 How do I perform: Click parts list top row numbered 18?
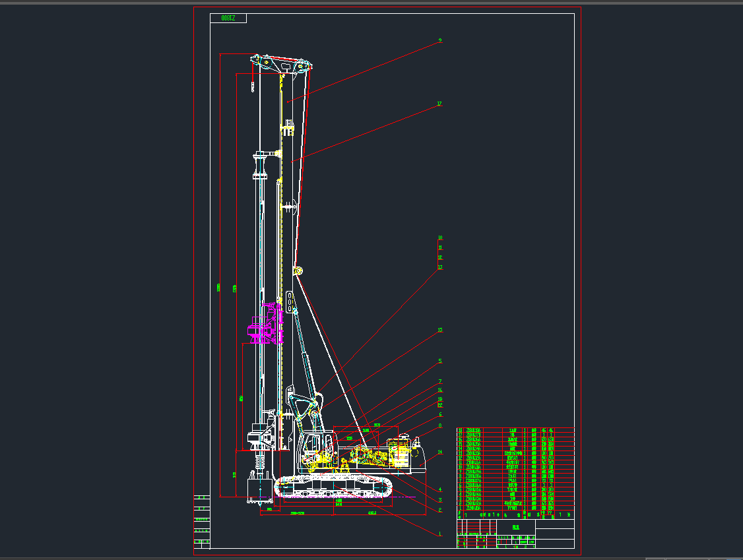515,430
